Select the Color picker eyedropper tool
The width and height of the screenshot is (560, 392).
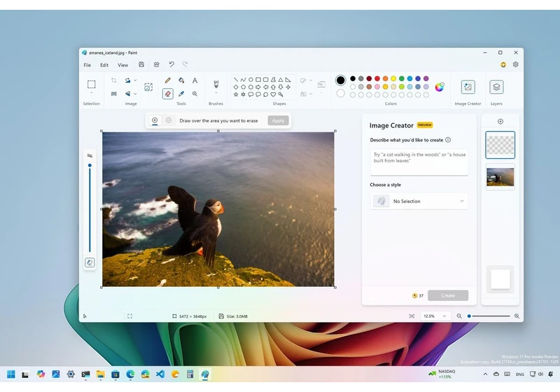(x=181, y=94)
